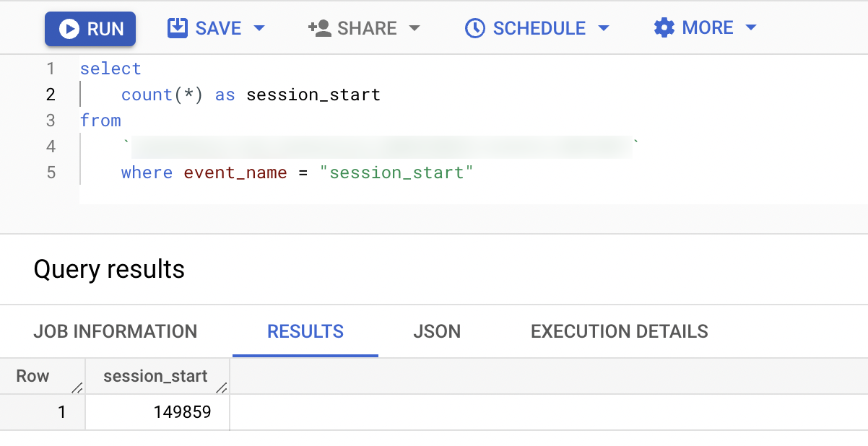Click the Row column resize handle icon
Screen dimensions: 868x446
(x=77, y=388)
